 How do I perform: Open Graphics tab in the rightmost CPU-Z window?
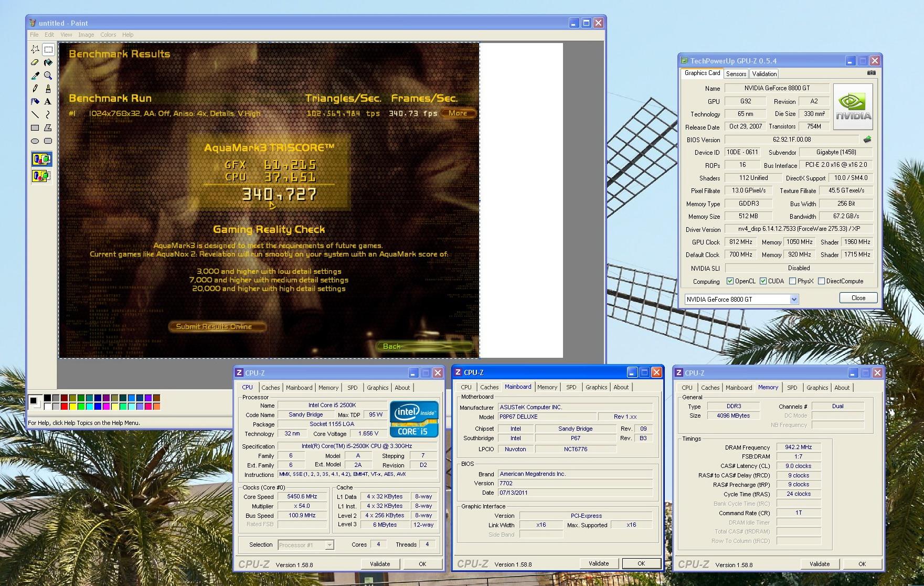817,388
